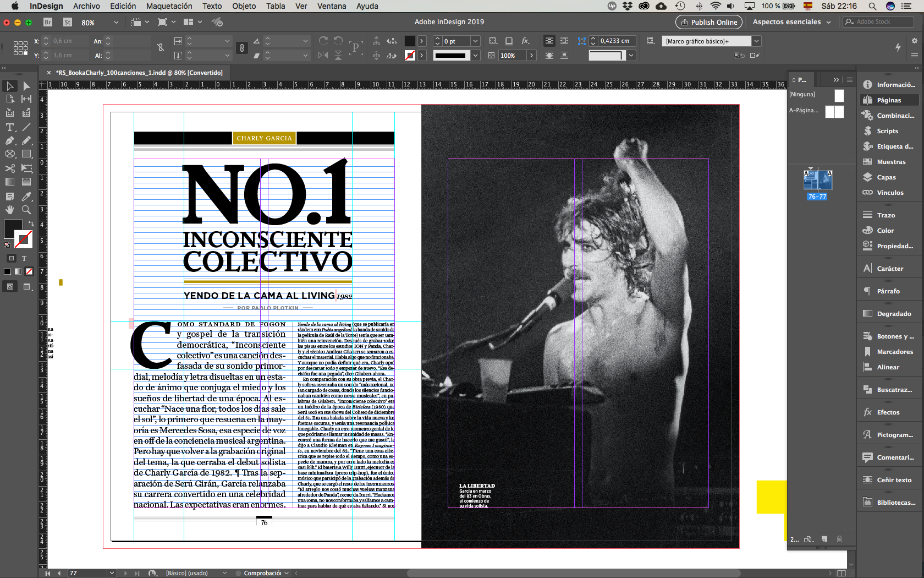Open the Edición menu
Screen dimensions: 924x578
pyautogui.click(x=123, y=6)
